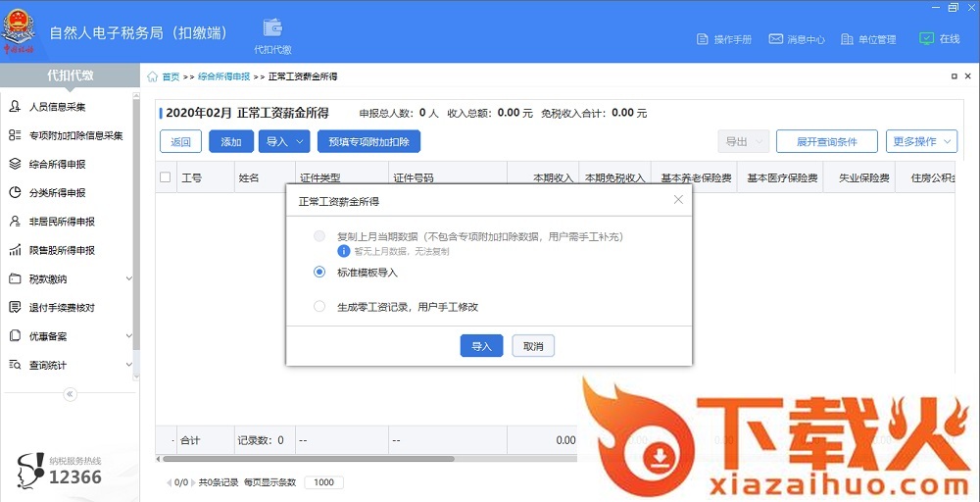This screenshot has width=980, height=502.
Task: Click the 在线 online status icon
Action: point(926,39)
